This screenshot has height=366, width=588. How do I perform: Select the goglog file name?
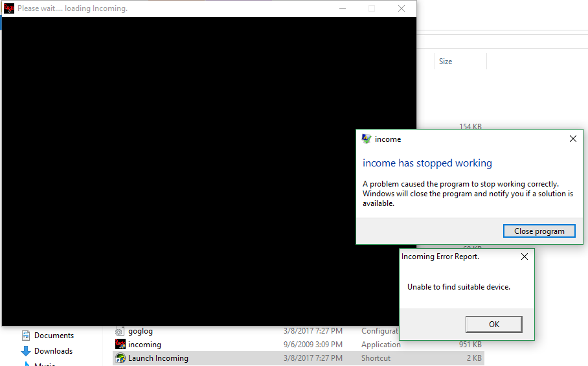coord(141,331)
